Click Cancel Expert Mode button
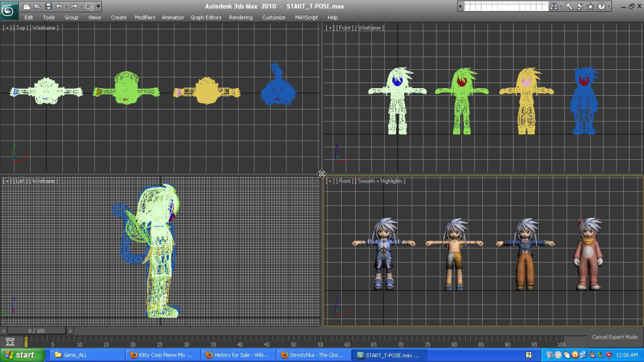Screen dimensions: 644x362 614,337
